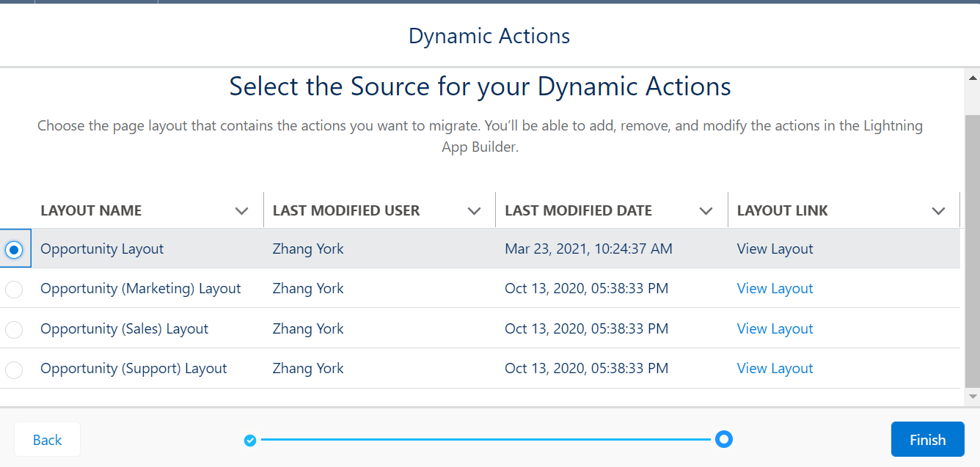
Task: Click the vertical scrollbar thumb
Action: pos(973,251)
